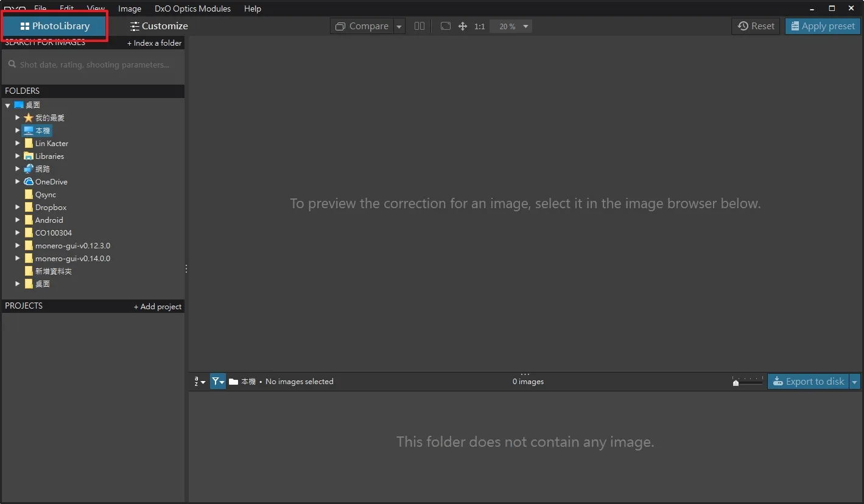Viewport: 864px width, 504px height.
Task: Select the monero-gui-v0.14.0.0 folder
Action: (x=72, y=259)
